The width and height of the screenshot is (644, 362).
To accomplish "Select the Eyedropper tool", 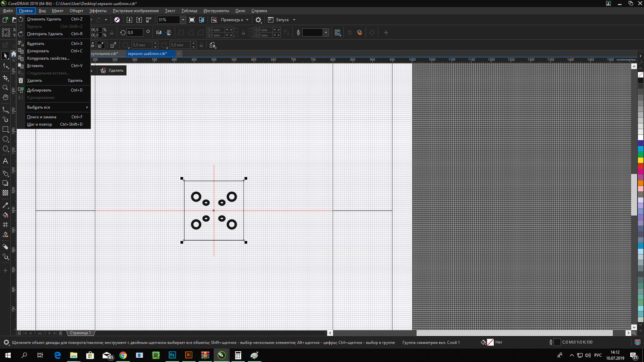I will (x=6, y=205).
